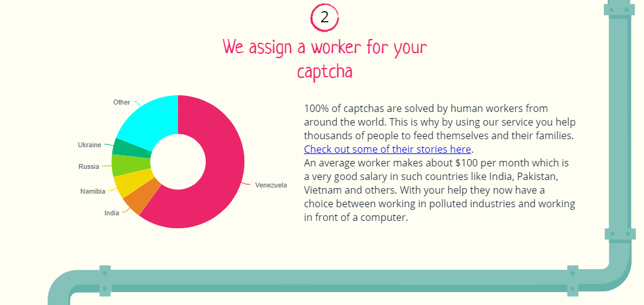644x305 pixels.
Task: Click the pipe flange bracket at top right
Action: pyautogui.click(x=619, y=10)
